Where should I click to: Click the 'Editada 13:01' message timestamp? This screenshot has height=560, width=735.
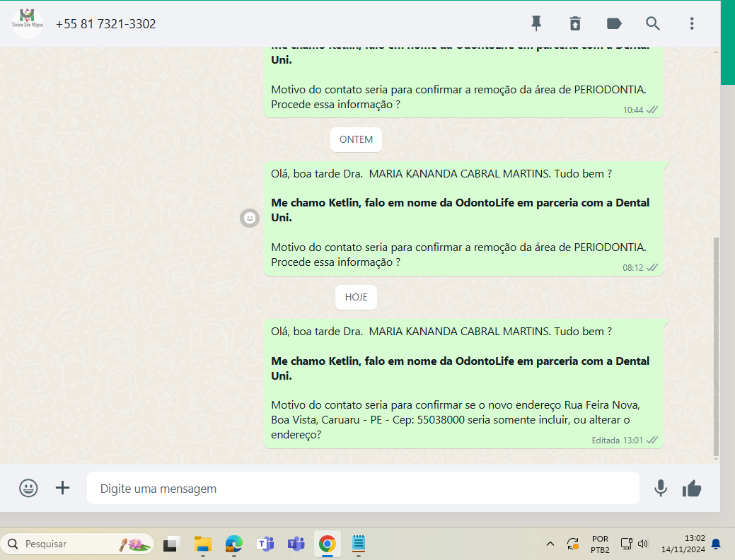pyautogui.click(x=617, y=441)
